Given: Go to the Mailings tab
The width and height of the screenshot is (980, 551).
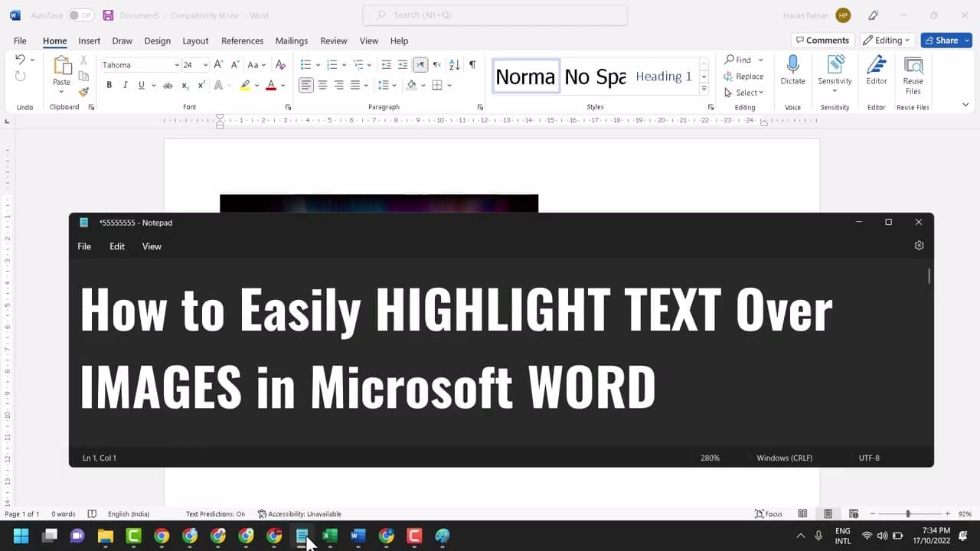Looking at the screenshot, I should (x=292, y=41).
